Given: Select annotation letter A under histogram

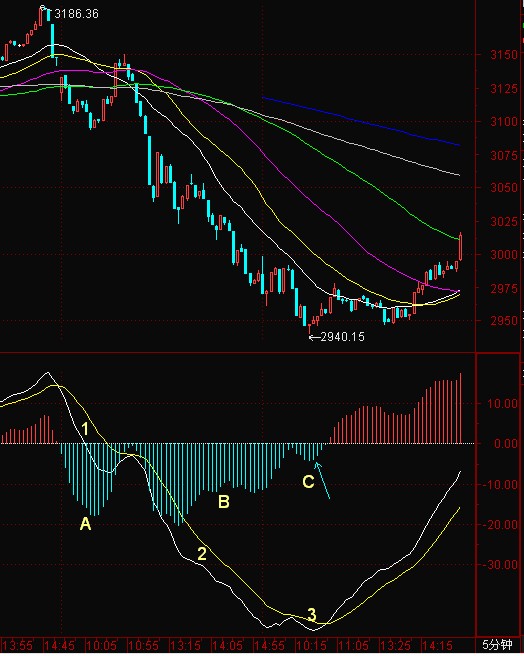Looking at the screenshot, I should [x=85, y=524].
